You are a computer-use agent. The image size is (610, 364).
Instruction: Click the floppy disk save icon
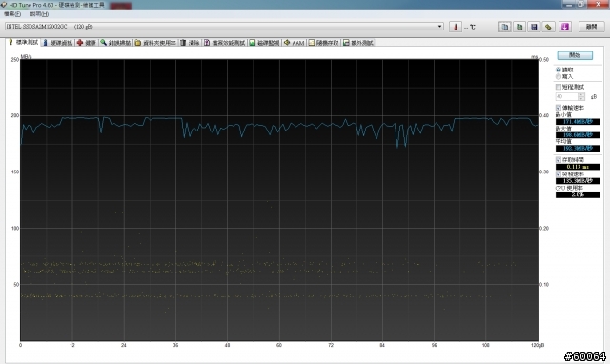click(534, 27)
